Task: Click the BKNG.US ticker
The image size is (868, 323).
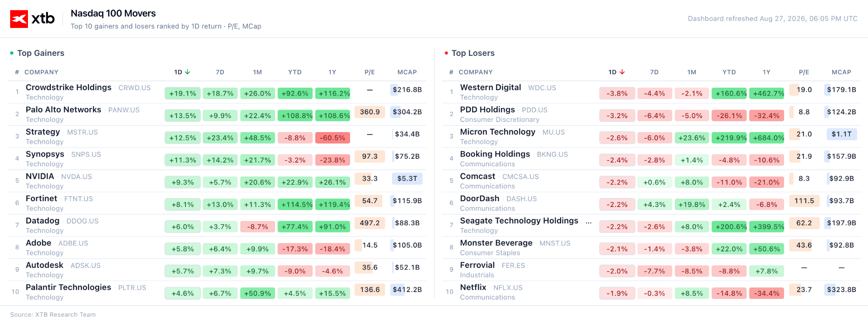Action: tap(552, 155)
